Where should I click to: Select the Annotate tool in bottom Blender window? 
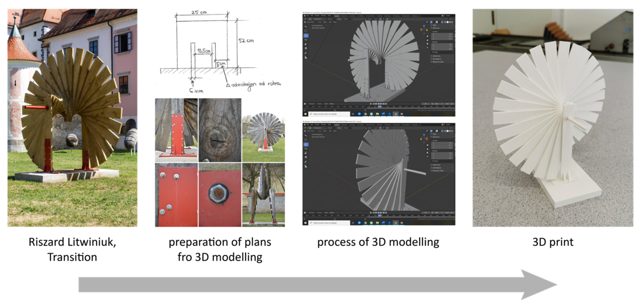(x=306, y=162)
